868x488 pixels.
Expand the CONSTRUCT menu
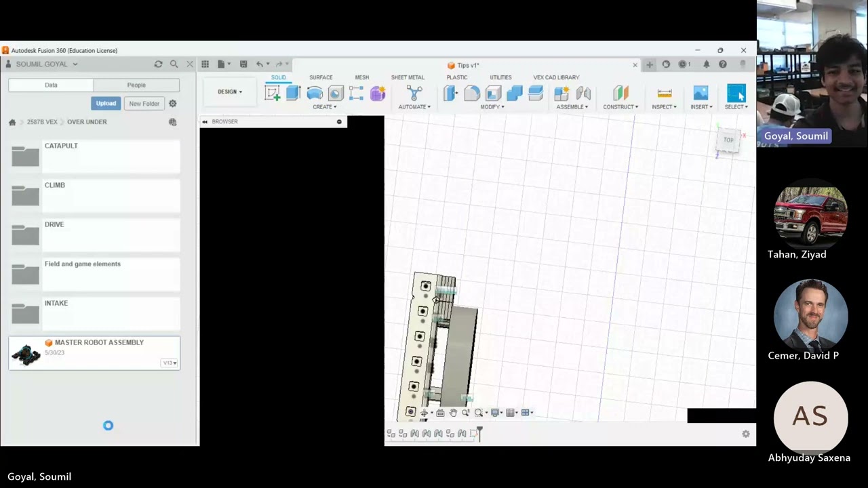[x=620, y=107]
